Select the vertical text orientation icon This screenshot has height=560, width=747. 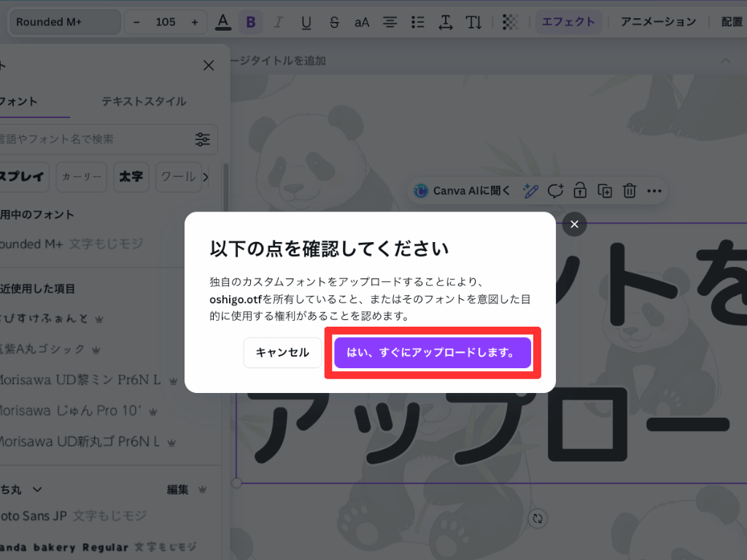pyautogui.click(x=473, y=22)
